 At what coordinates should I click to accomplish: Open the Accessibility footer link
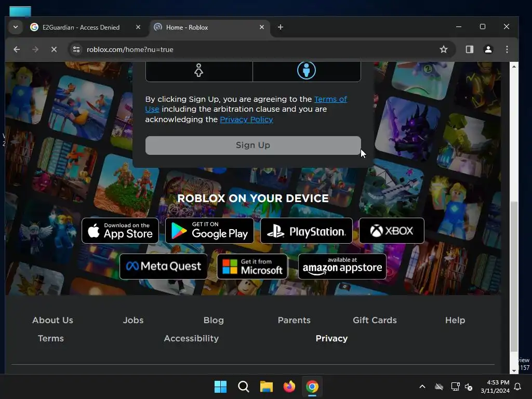point(191,338)
